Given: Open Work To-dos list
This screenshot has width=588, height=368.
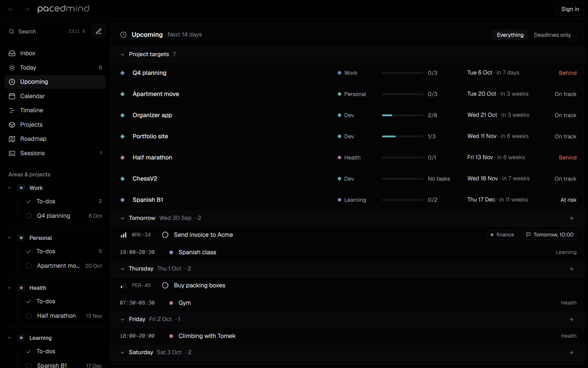Looking at the screenshot, I should 64,201.
